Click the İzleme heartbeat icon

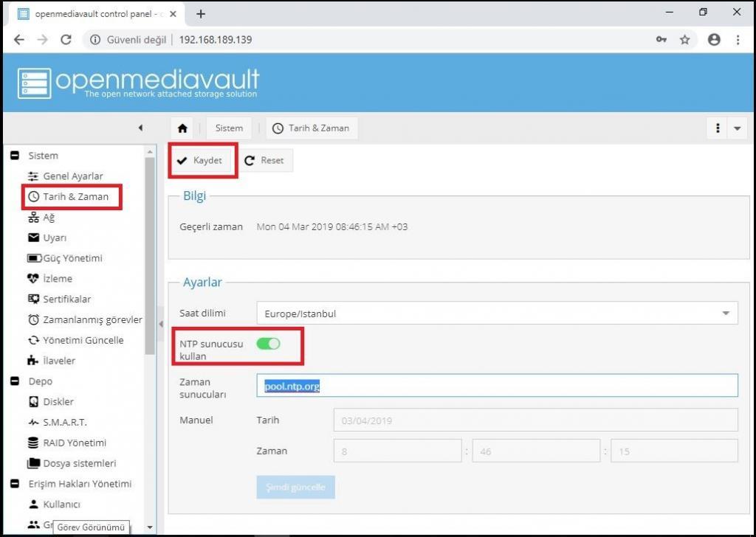33,278
